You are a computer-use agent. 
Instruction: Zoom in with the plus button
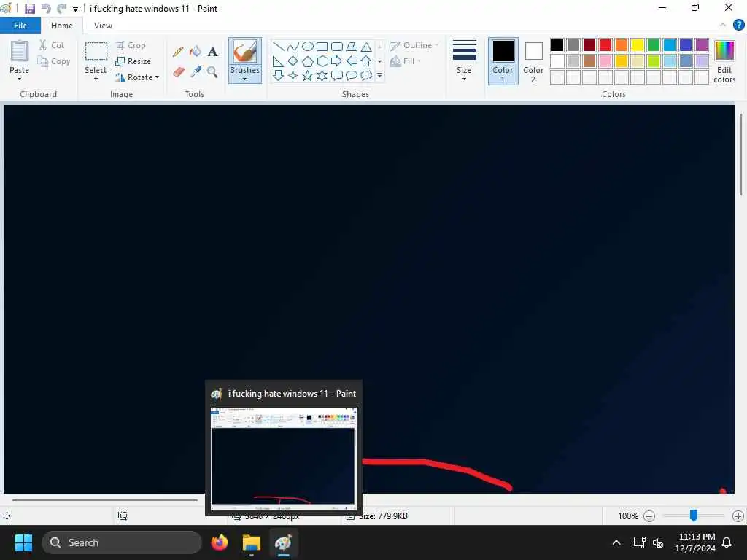[738, 516]
